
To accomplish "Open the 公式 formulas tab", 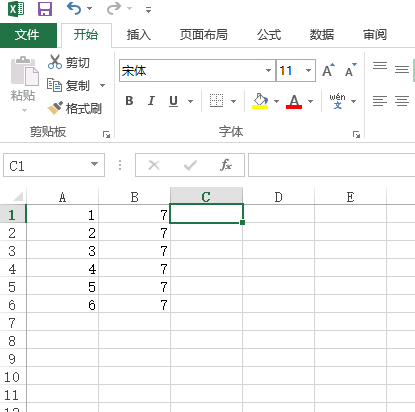I will point(269,35).
